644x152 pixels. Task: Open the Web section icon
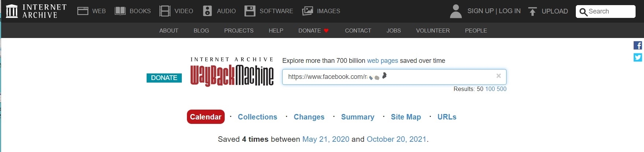(x=82, y=11)
